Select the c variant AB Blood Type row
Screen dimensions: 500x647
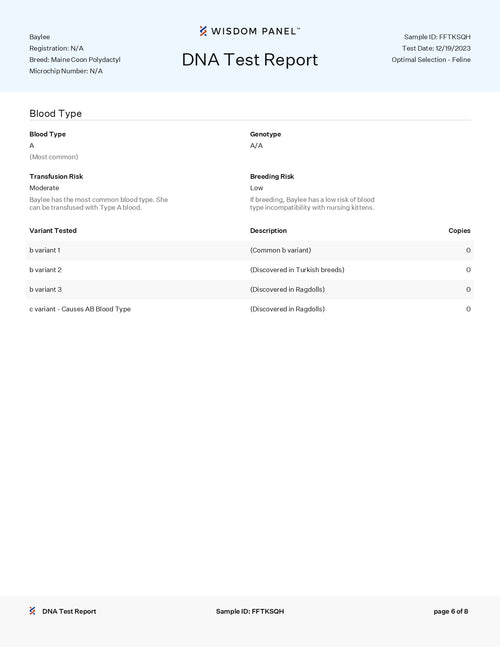tap(250, 309)
